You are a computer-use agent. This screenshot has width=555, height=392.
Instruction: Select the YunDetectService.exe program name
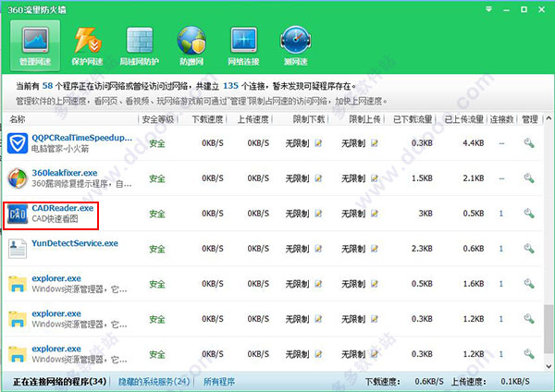pyautogui.click(x=75, y=243)
